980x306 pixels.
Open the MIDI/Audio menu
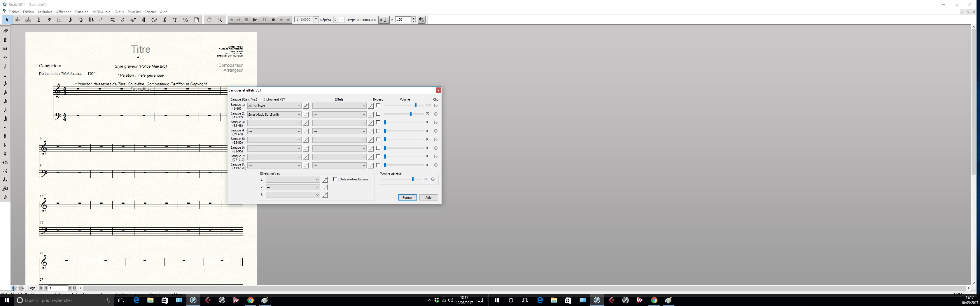[x=101, y=12]
